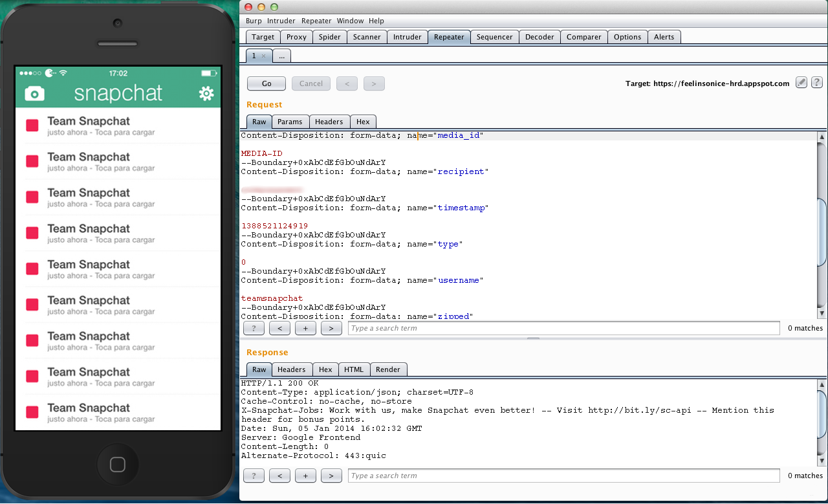Close Repeater tab 1
The image size is (828, 504).
pyautogui.click(x=263, y=56)
